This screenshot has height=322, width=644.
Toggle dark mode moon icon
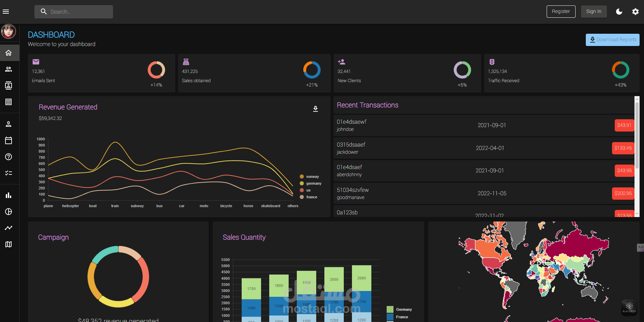619,12
